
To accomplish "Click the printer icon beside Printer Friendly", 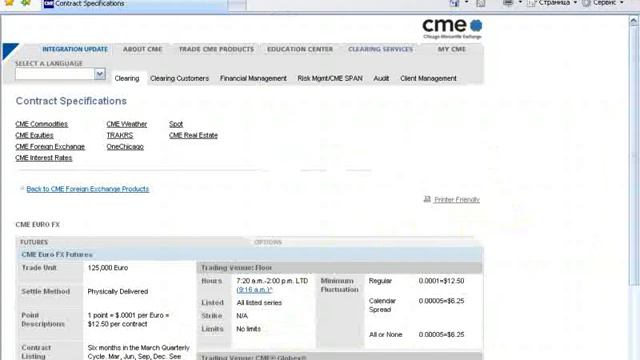I will pos(427,199).
